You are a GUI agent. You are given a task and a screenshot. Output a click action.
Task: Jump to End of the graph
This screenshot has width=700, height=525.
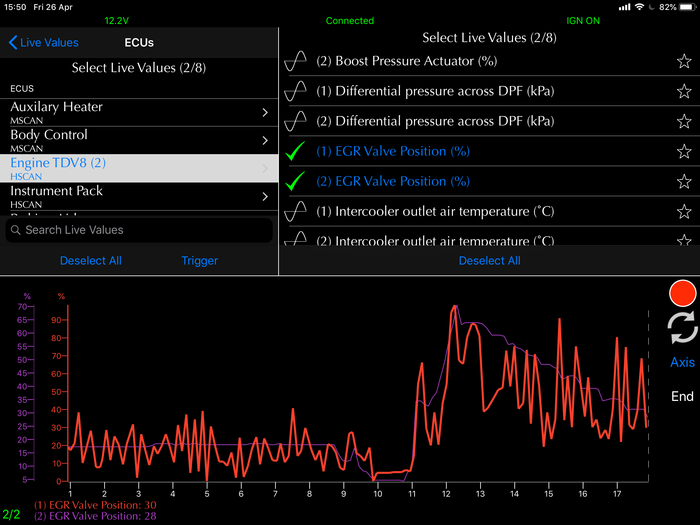[682, 396]
